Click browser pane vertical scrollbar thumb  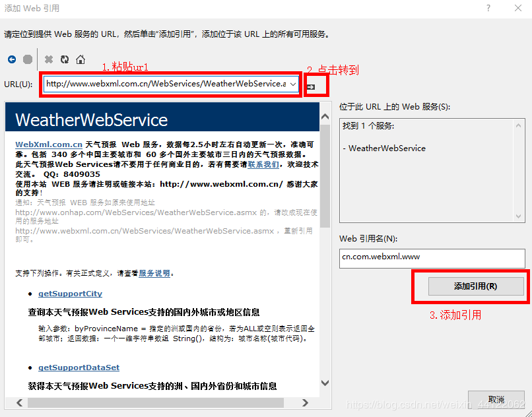[x=325, y=176]
